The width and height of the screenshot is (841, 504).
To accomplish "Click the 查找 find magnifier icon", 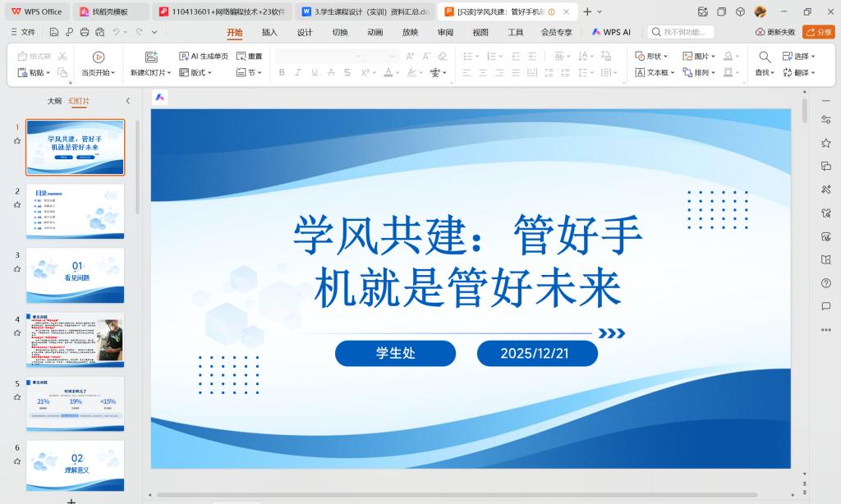I will [765, 57].
